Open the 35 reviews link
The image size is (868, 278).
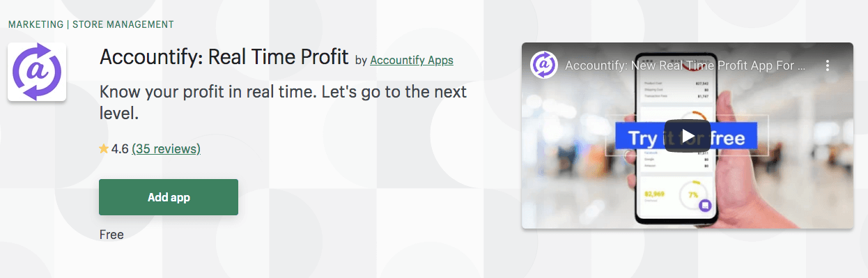point(166,149)
